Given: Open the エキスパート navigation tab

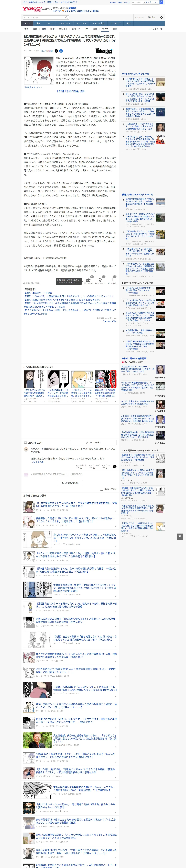Looking at the screenshot, I should 64,24.
